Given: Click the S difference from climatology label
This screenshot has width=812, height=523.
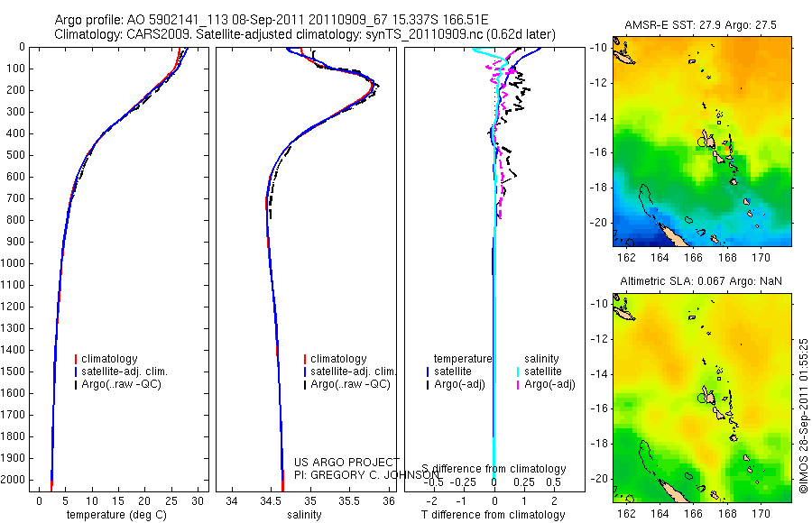Looking at the screenshot, I should point(494,469).
